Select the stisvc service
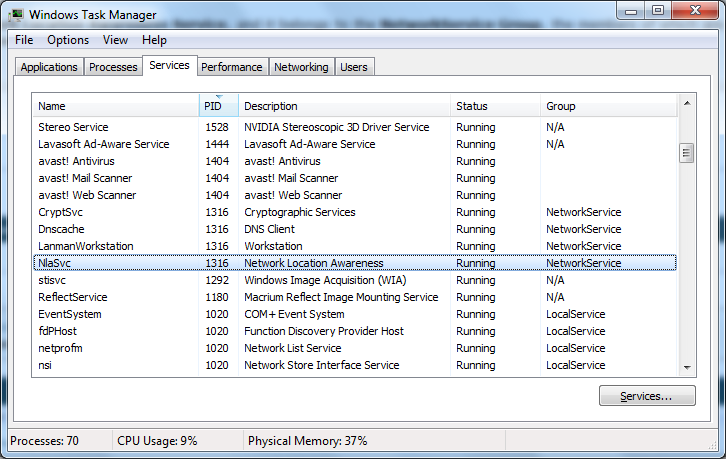Screen dimensions: 726x459 [52, 280]
